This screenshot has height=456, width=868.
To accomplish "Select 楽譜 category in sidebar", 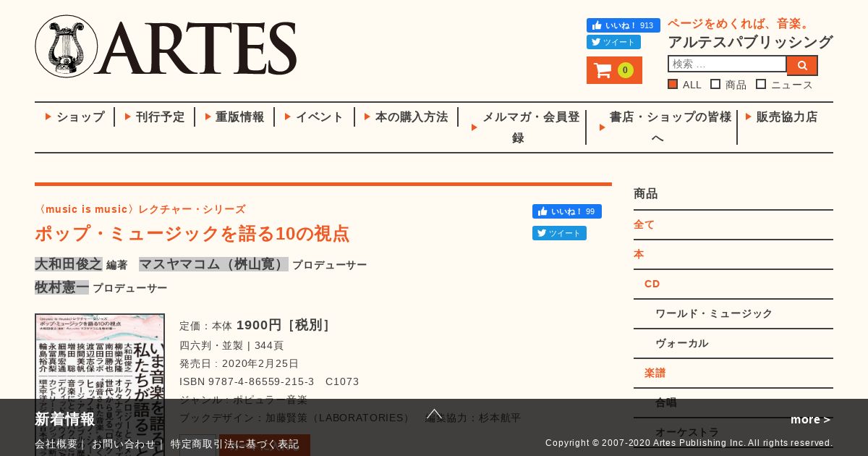I will [655, 373].
